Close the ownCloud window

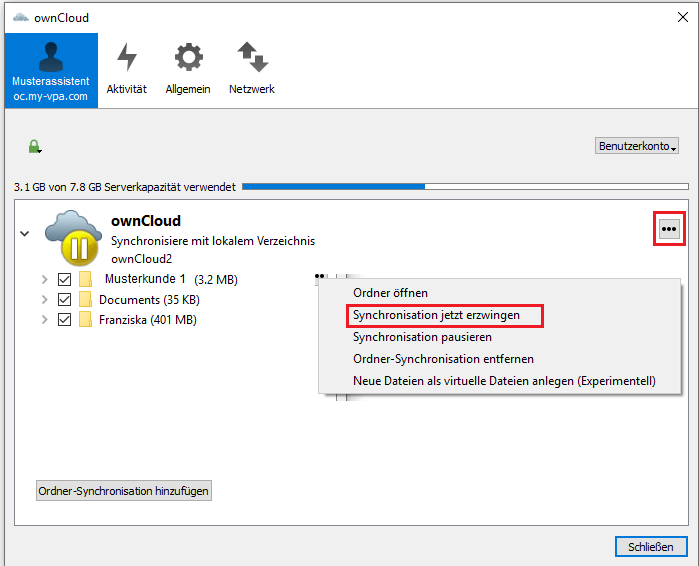[683, 17]
